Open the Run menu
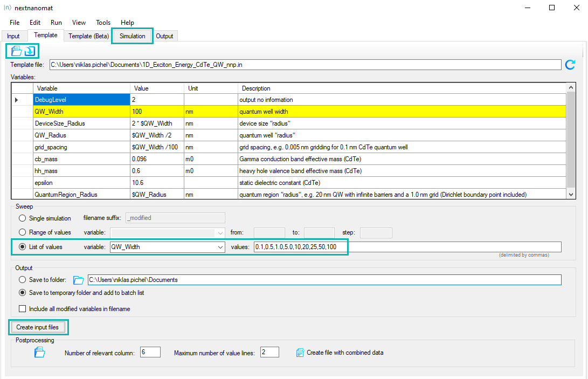This screenshot has width=588, height=379. pyautogui.click(x=56, y=23)
